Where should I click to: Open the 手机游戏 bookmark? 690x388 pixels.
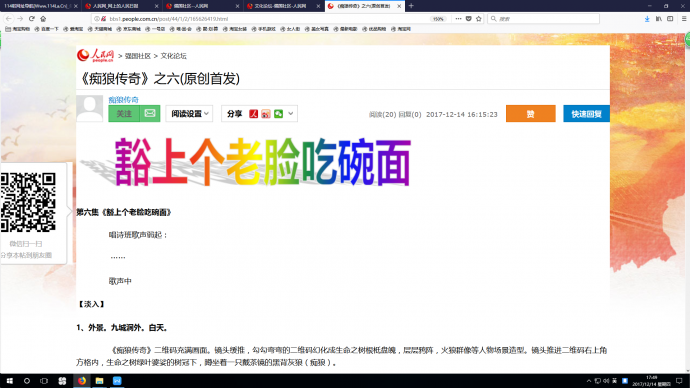[264, 29]
